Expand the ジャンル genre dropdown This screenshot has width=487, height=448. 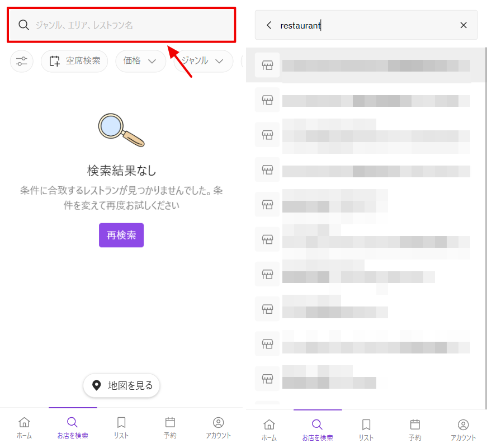click(203, 61)
